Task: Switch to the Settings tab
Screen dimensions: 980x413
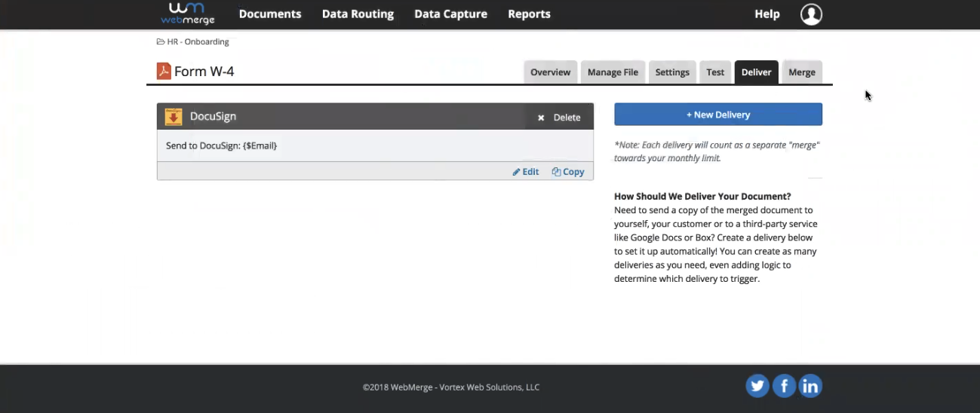Action: (672, 72)
